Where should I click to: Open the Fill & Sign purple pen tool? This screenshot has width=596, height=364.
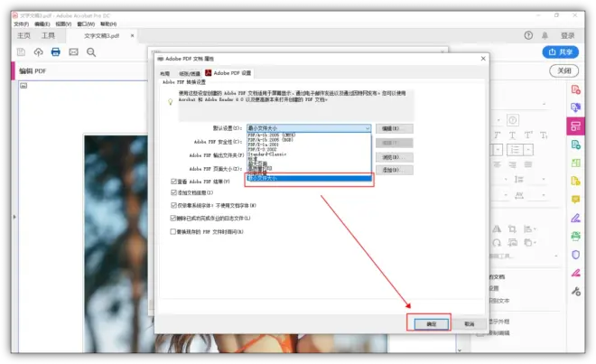pos(575,218)
